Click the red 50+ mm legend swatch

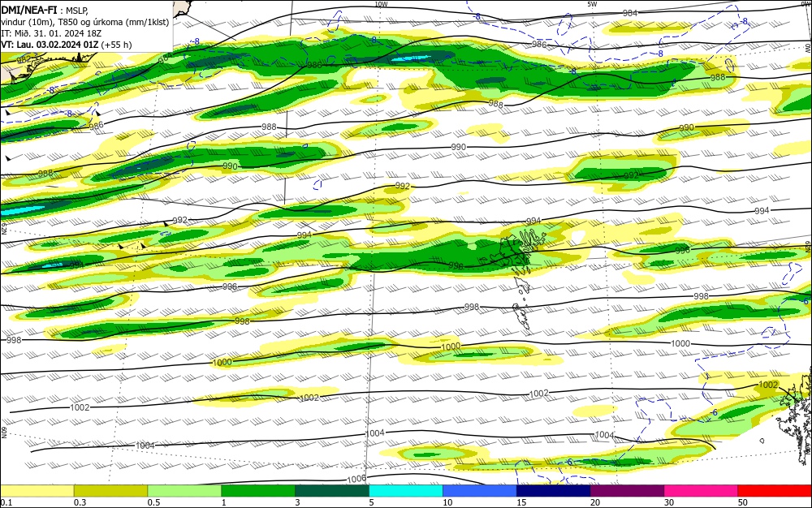[x=775, y=491]
